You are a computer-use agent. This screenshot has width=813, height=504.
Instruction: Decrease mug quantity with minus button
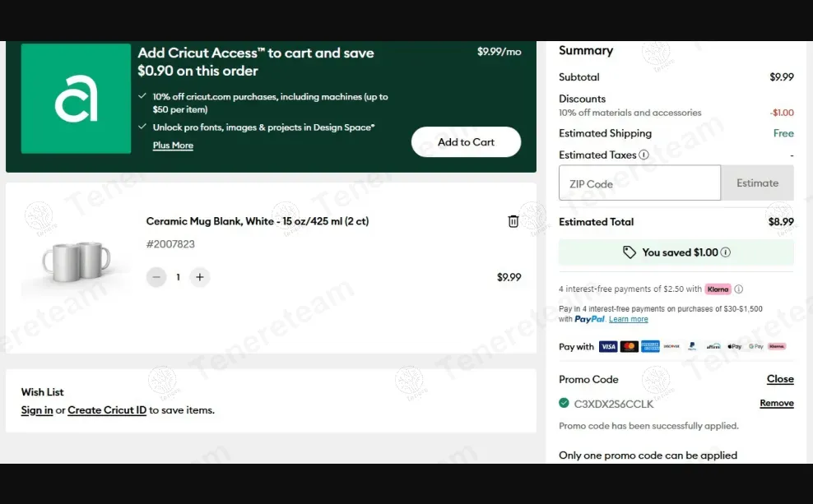pos(156,277)
